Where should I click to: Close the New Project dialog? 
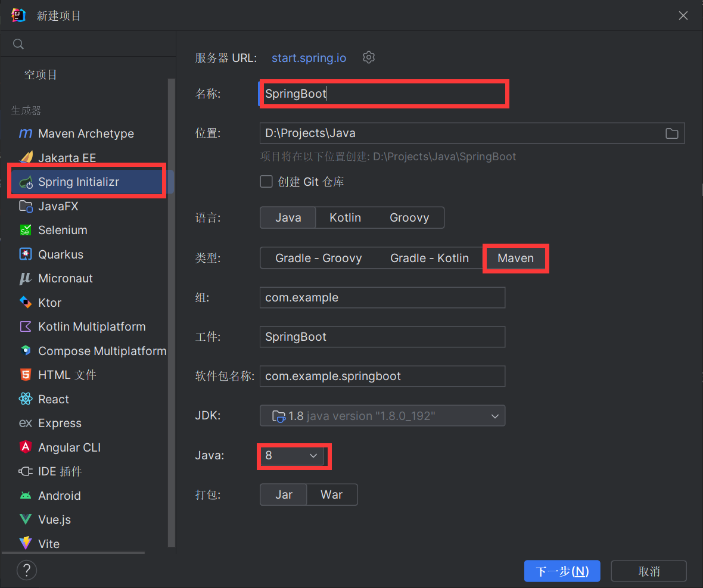click(x=683, y=15)
